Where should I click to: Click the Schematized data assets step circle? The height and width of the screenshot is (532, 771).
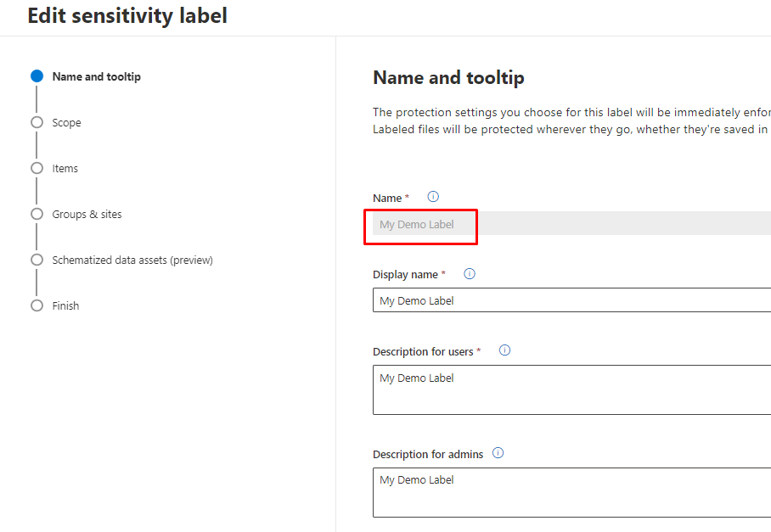(37, 260)
